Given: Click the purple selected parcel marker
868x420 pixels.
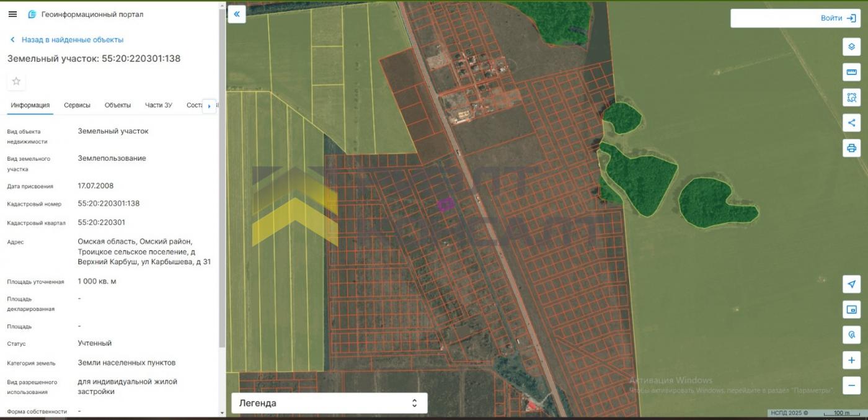Looking at the screenshot, I should tap(446, 203).
